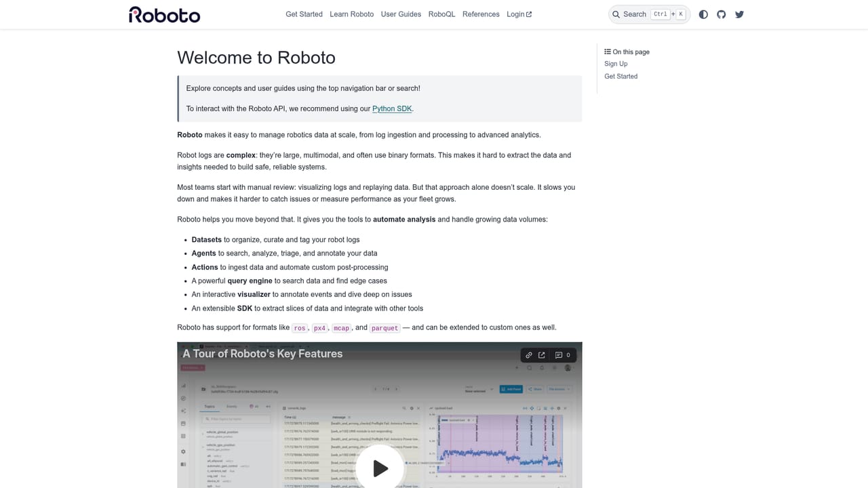This screenshot has height=488, width=868.
Task: Click the Welcome to Roboto heading
Action: click(x=256, y=58)
